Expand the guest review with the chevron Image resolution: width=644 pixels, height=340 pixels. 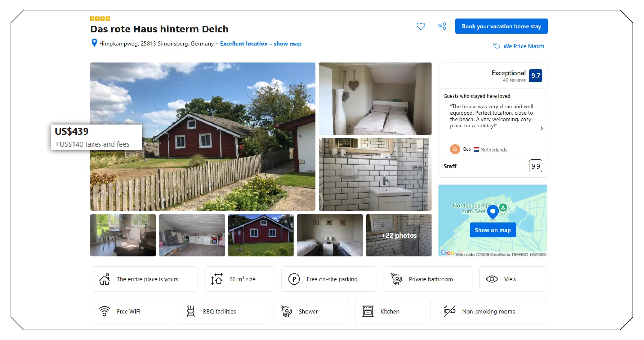(542, 128)
